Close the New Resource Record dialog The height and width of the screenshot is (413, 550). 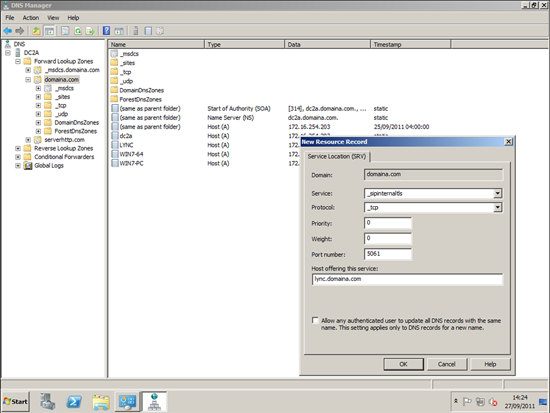(x=508, y=142)
